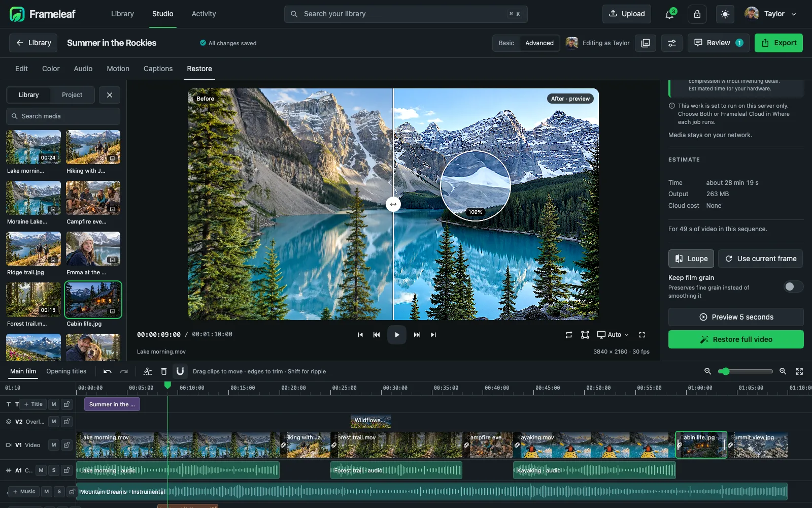Mute the Music track

click(47, 492)
